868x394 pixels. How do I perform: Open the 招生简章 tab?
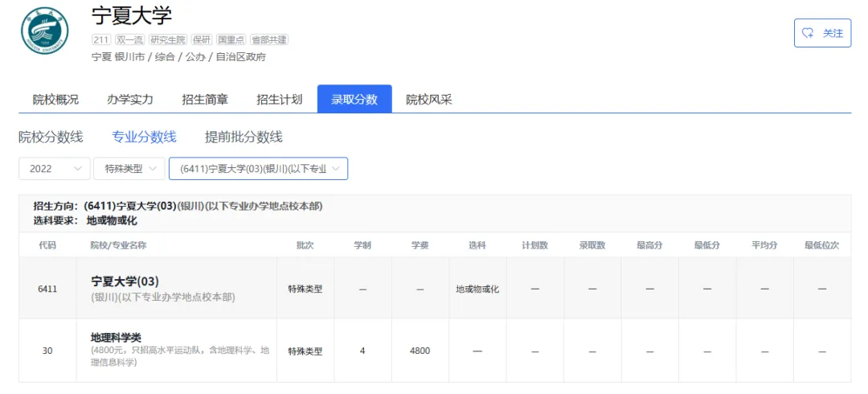pyautogui.click(x=205, y=100)
